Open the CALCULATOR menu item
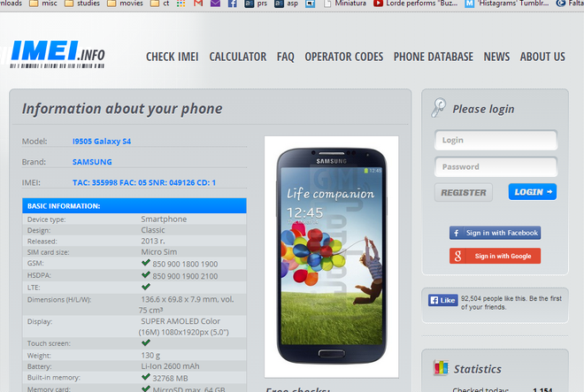 tap(238, 57)
